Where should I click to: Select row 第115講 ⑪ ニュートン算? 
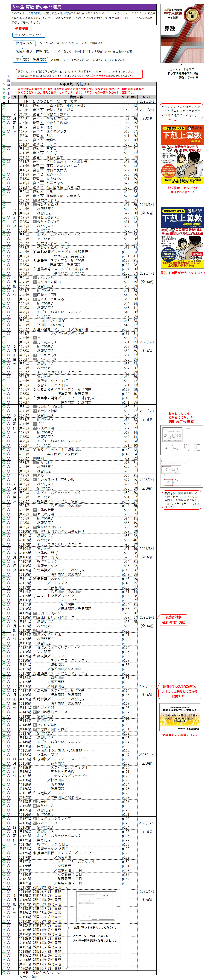[78, 596]
